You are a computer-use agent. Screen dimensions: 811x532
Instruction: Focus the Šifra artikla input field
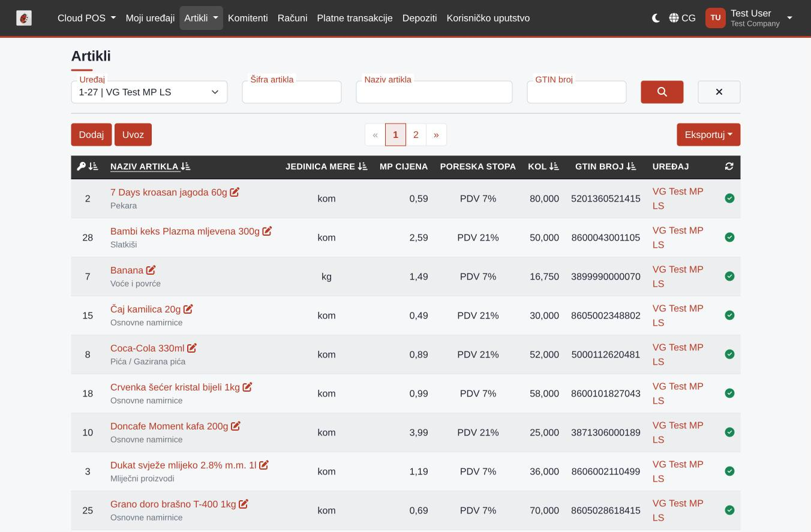[292, 92]
